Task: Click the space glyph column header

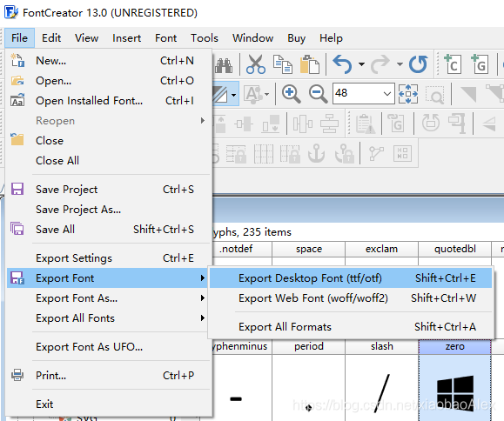Action: 308,249
